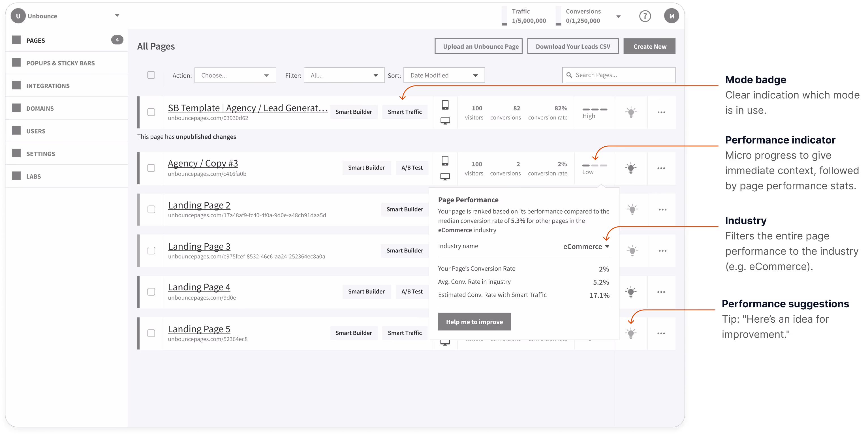The image size is (868, 435).
Task: Open the Pages section in sidebar
Action: 67,40
